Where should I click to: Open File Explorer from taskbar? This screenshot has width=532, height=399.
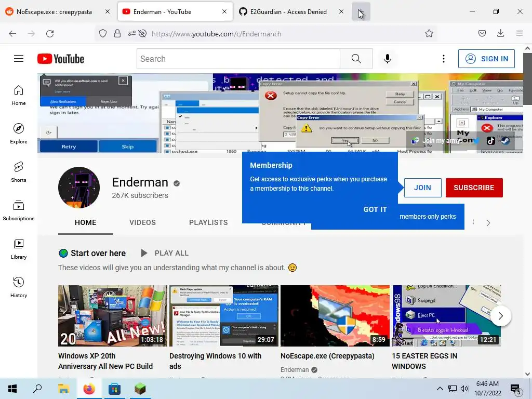click(x=63, y=389)
